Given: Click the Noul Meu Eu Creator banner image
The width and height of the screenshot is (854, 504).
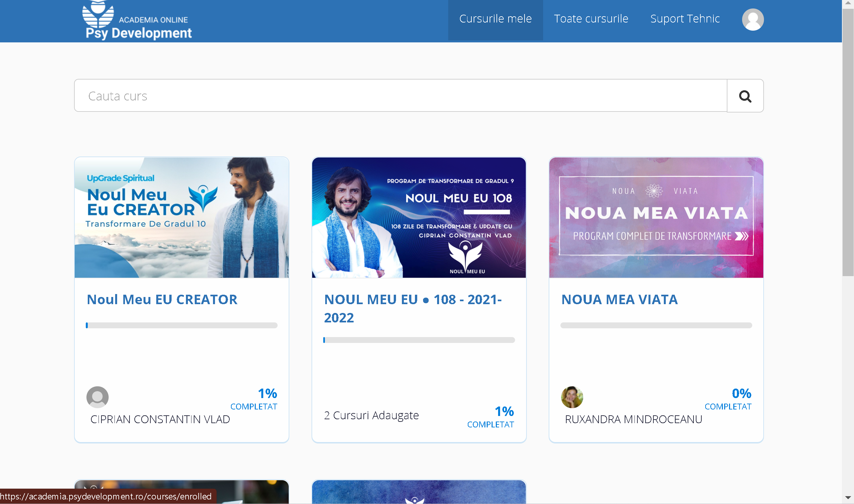Looking at the screenshot, I should pyautogui.click(x=181, y=217).
